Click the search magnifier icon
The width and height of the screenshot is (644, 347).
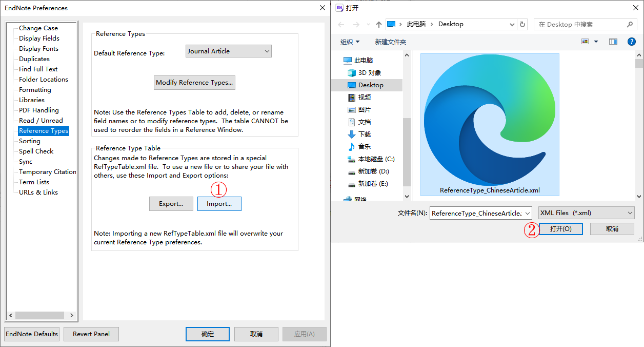(x=630, y=25)
